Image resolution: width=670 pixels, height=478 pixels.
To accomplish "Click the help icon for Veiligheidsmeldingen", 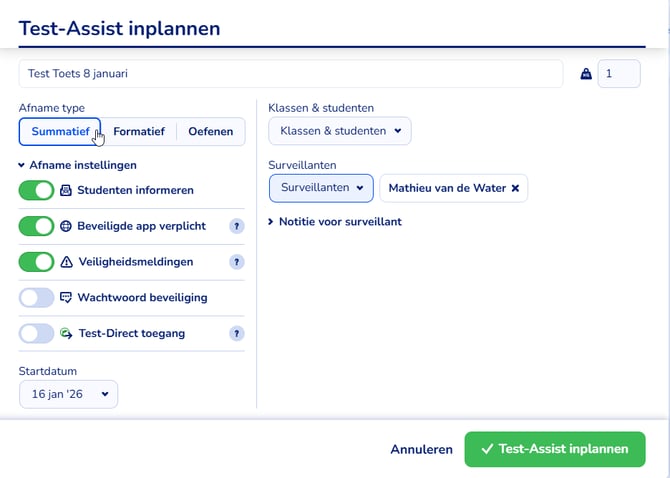I will click(x=237, y=262).
